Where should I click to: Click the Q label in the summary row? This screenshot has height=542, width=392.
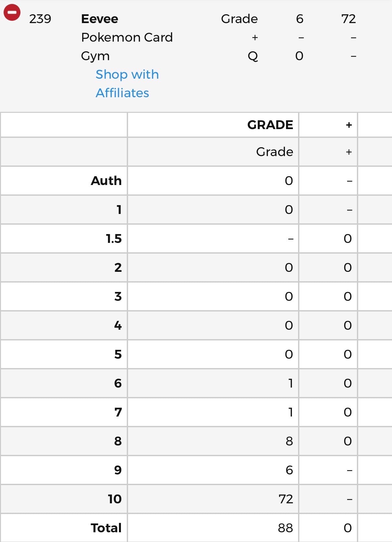253,56
